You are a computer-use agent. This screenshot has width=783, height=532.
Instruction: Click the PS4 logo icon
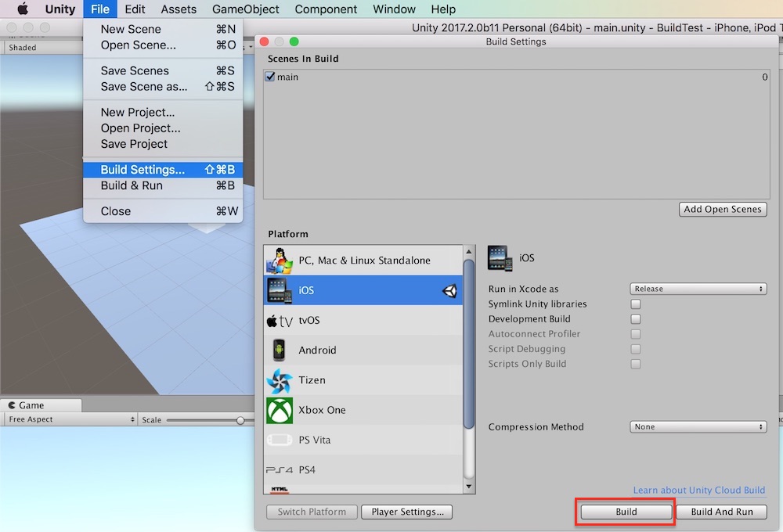click(x=280, y=469)
